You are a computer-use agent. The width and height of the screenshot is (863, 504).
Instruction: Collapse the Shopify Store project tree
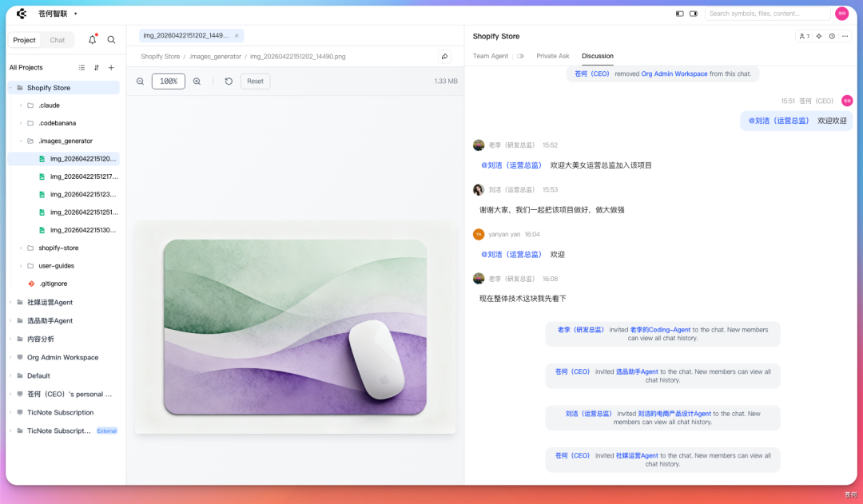(x=11, y=88)
